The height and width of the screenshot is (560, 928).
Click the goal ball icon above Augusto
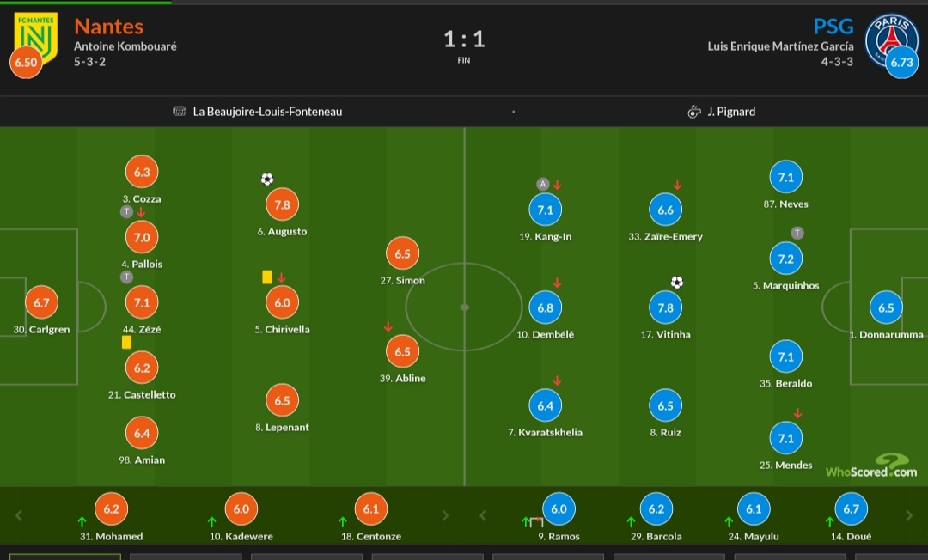click(x=267, y=179)
